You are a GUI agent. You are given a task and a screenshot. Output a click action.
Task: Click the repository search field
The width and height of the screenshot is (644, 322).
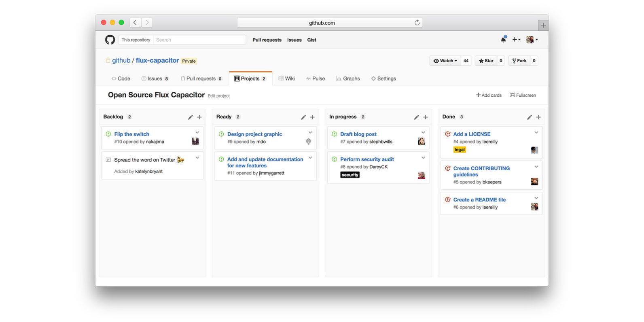coord(199,40)
